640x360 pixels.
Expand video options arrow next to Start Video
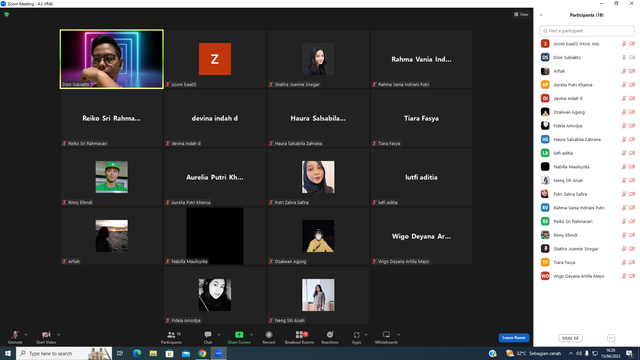coord(59,335)
